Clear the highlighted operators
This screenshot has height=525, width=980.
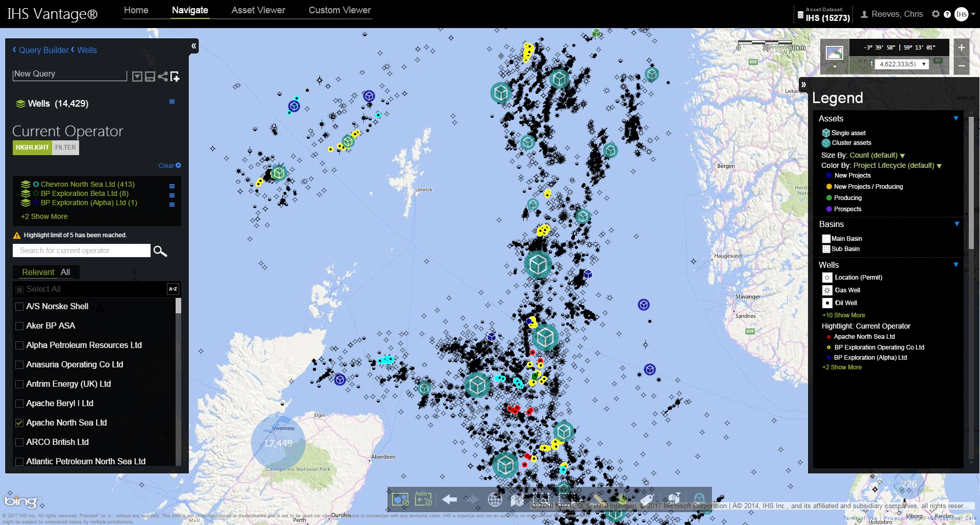[x=169, y=166]
